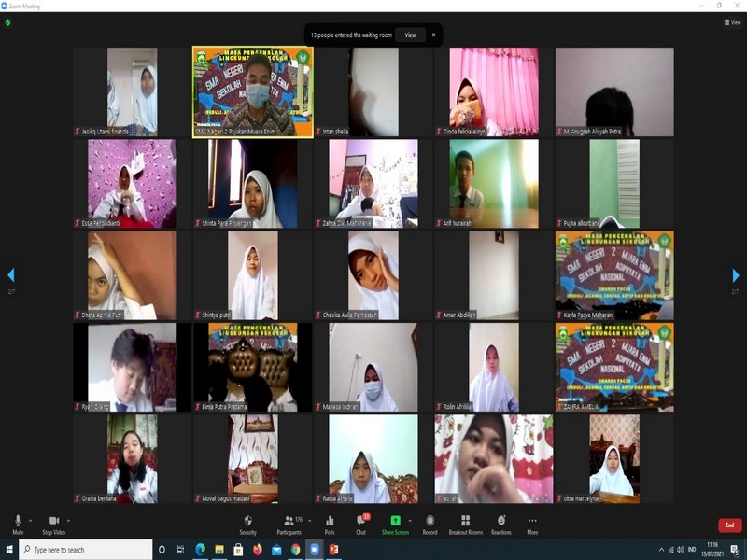Image resolution: width=747 pixels, height=560 pixels.
Task: Open the Chat panel
Action: [361, 521]
